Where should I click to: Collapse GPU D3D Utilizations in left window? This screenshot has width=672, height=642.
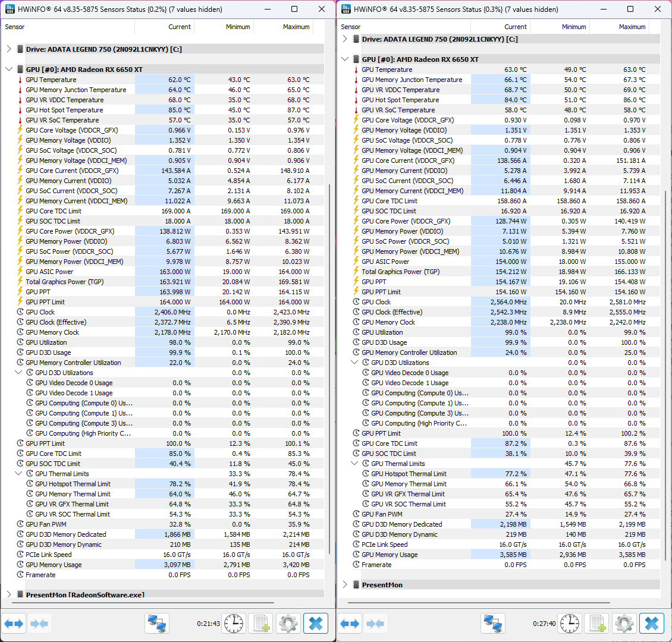18,373
